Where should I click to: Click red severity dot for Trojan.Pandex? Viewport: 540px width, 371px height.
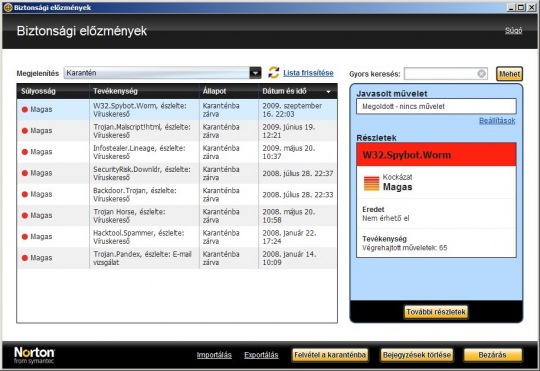[x=25, y=258]
